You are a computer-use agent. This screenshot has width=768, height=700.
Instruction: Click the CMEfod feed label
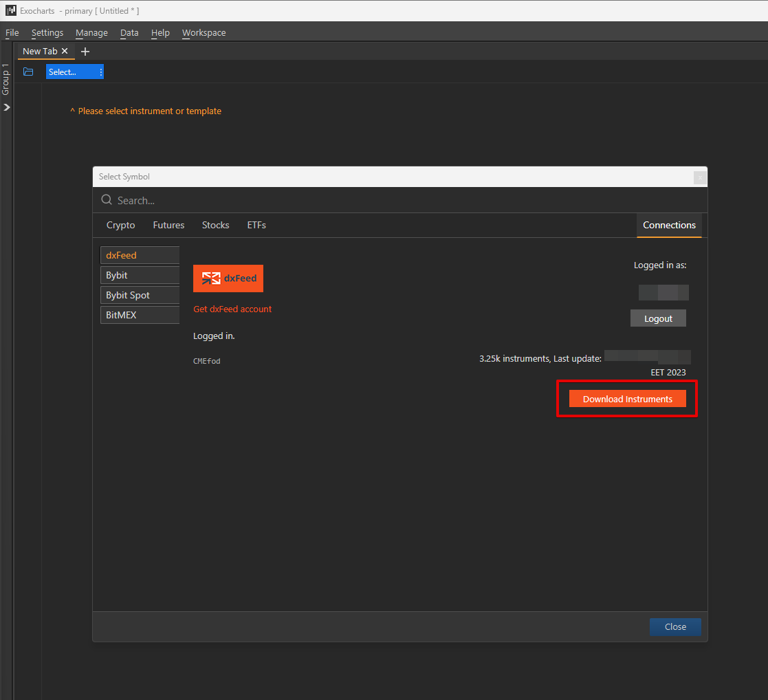click(207, 361)
